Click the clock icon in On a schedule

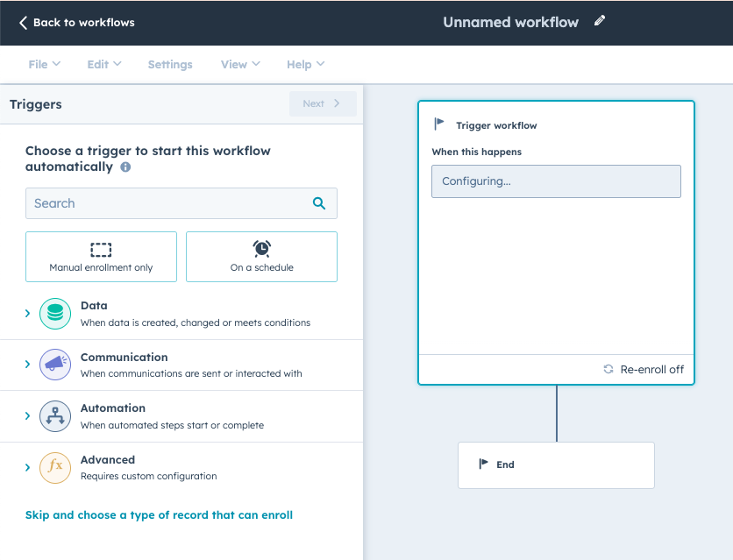(x=261, y=248)
